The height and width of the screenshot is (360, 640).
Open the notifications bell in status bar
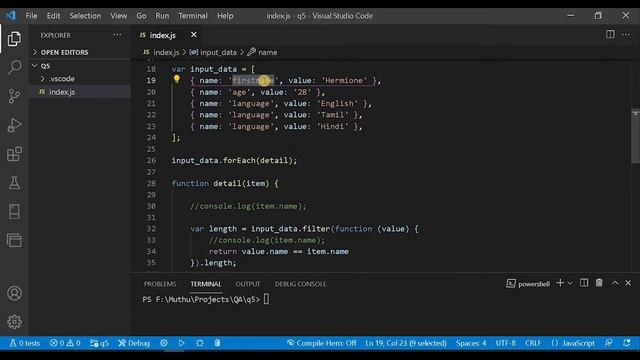(x=627, y=343)
